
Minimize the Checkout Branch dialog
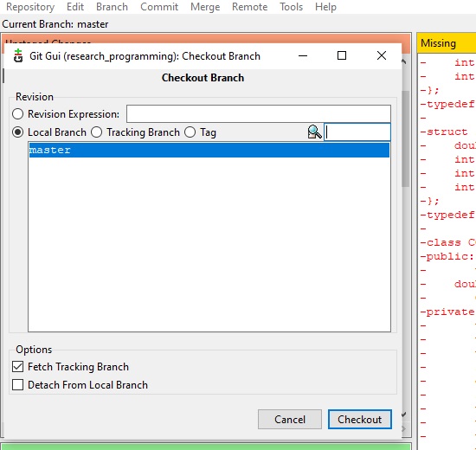pos(303,55)
